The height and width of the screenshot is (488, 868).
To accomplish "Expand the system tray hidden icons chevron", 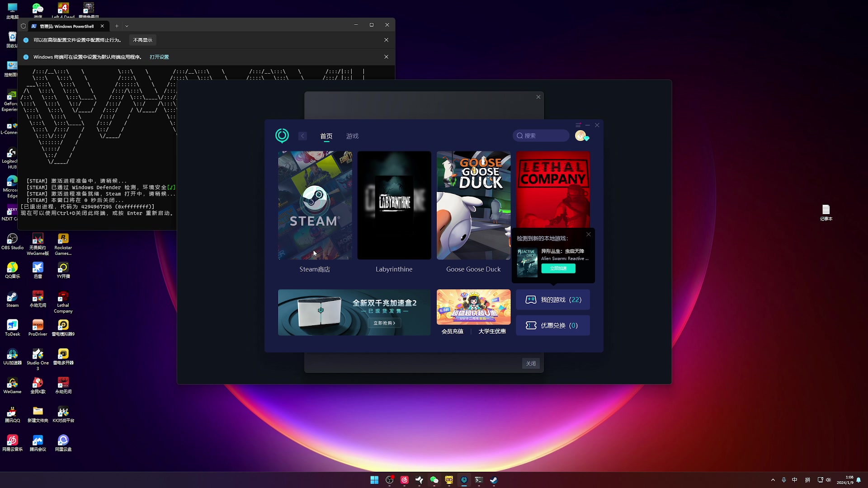I will click(x=773, y=480).
